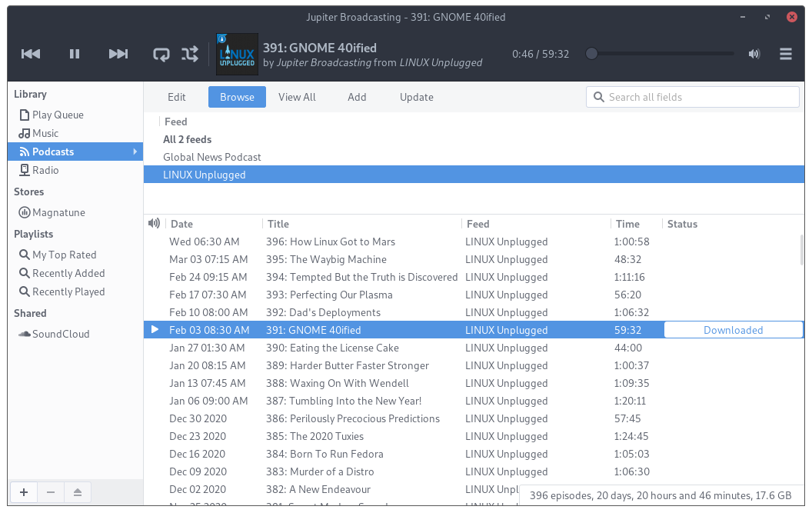Skip to previous track button
The width and height of the screenshot is (812, 513).
[x=31, y=54]
